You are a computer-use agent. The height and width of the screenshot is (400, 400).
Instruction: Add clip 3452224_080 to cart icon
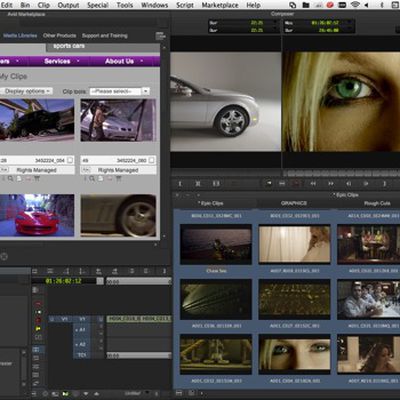(x=118, y=179)
